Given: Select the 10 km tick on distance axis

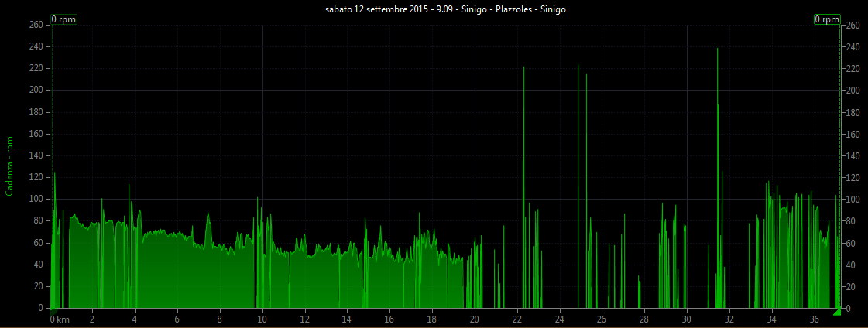Looking at the screenshot, I should [262, 319].
